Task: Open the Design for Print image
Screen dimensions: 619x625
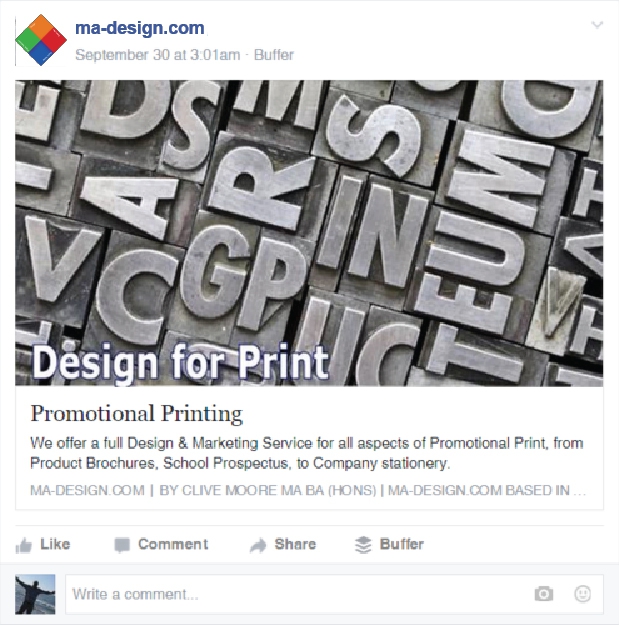Action: (309, 232)
